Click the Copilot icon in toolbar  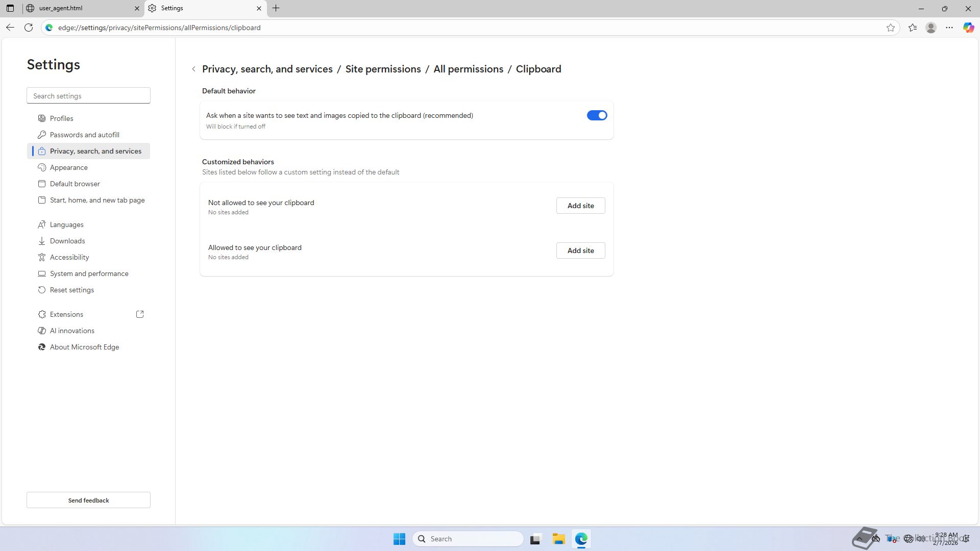(968, 28)
